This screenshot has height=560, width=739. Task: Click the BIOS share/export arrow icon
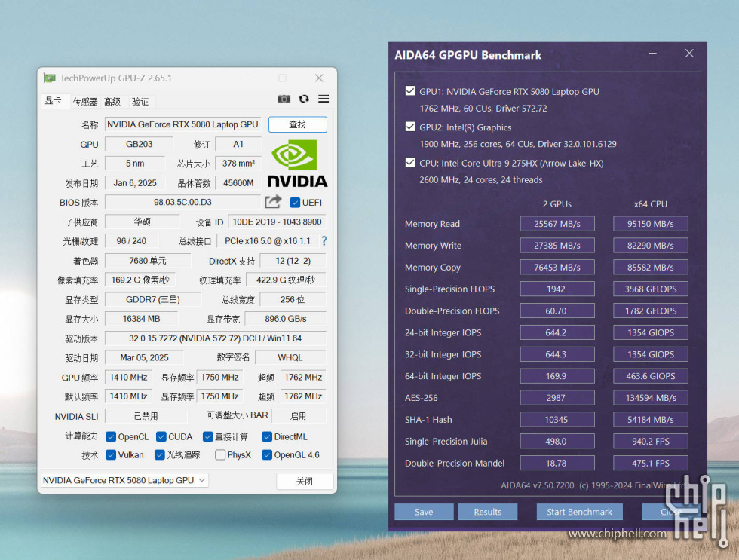[273, 202]
